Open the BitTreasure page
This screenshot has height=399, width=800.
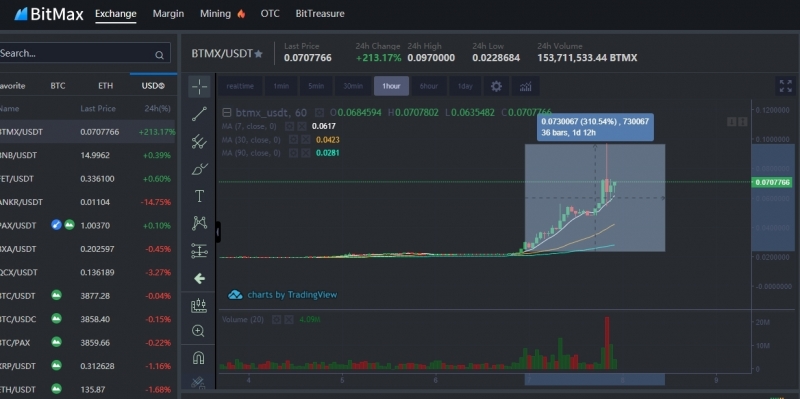(320, 14)
